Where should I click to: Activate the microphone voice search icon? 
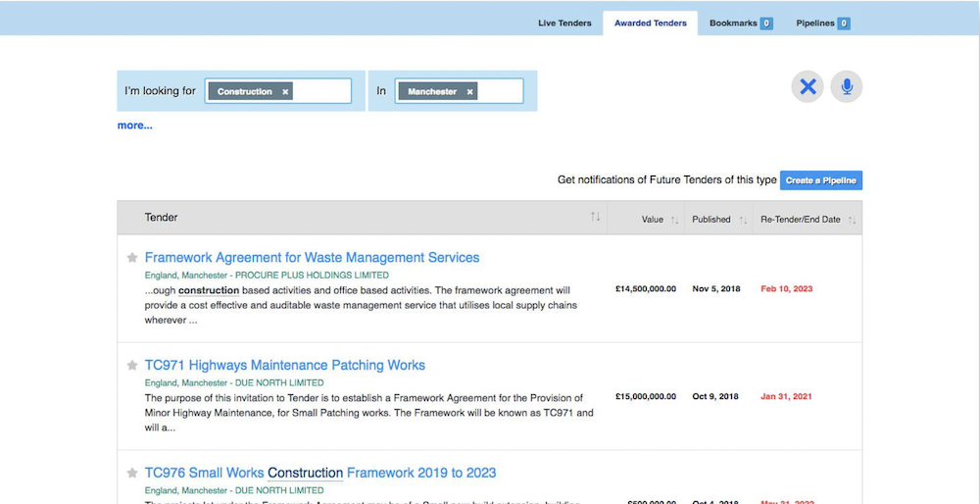pos(847,87)
